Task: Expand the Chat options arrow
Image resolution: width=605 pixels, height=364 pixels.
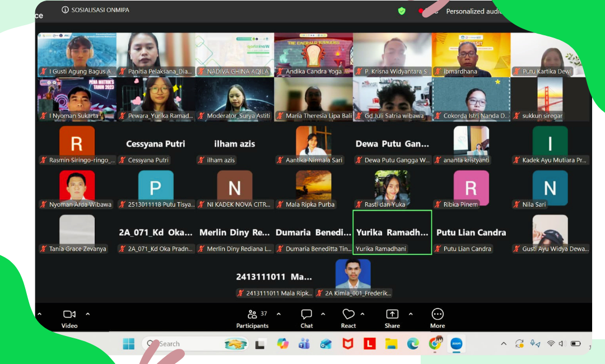Action: pos(323,314)
